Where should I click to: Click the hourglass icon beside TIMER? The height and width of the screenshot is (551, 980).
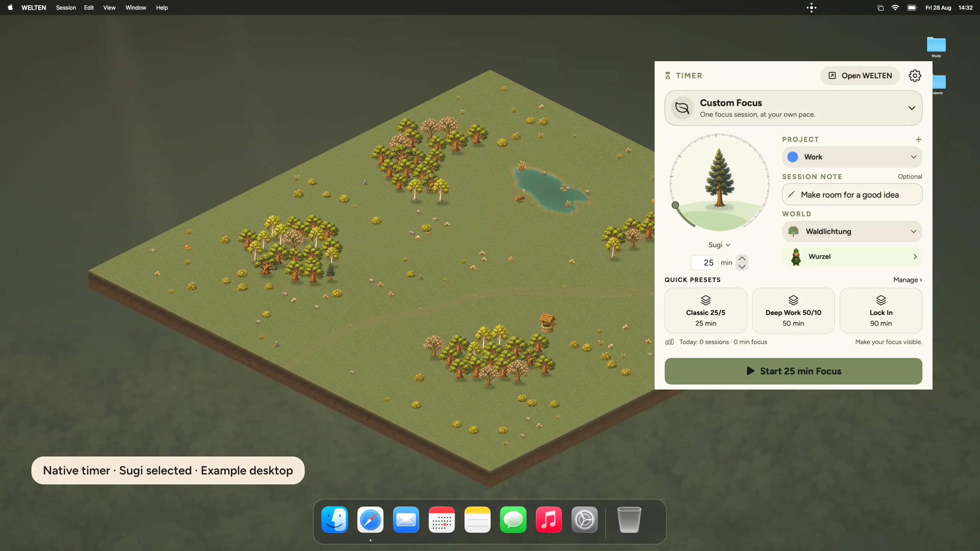click(x=668, y=75)
